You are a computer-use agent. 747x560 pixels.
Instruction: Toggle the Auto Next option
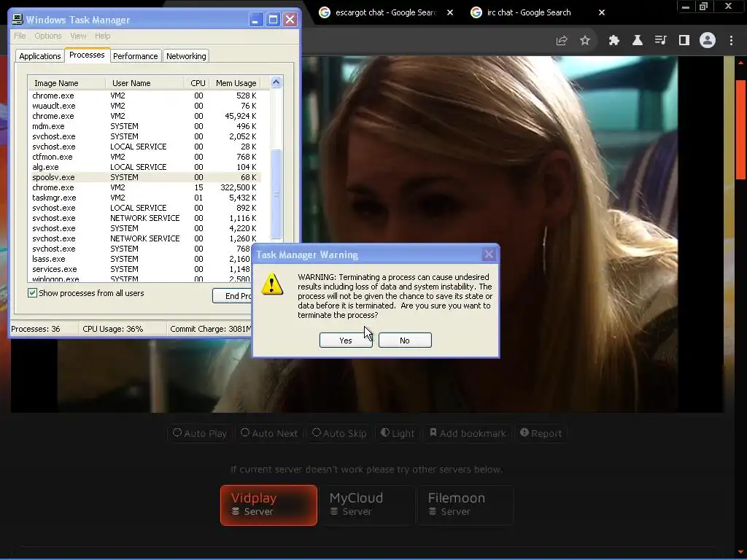tap(269, 433)
